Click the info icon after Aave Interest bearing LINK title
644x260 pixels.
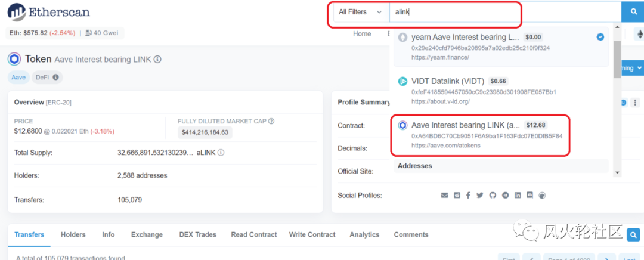157,59
